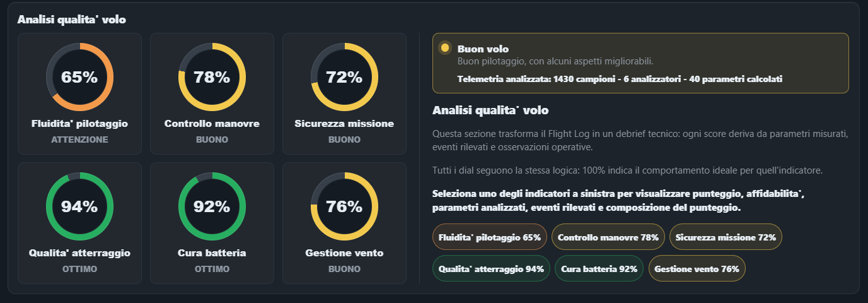This screenshot has height=303, width=868.
Task: Choose the Qualita' atterraggio 94% chip
Action: [491, 268]
